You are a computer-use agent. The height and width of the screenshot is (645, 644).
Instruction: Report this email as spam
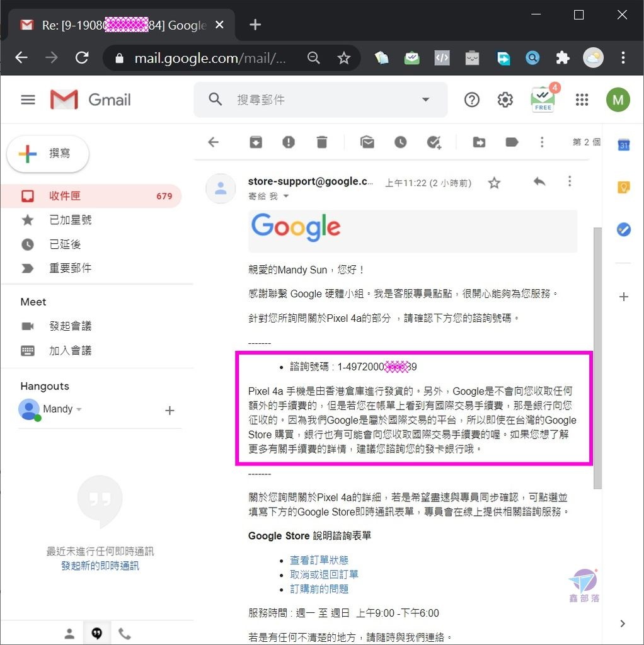(x=289, y=142)
